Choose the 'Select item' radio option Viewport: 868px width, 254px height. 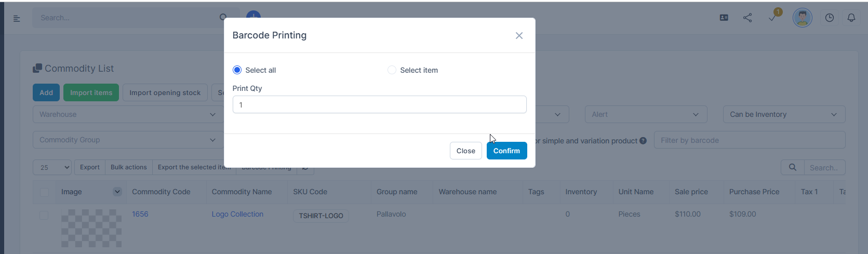coord(392,70)
